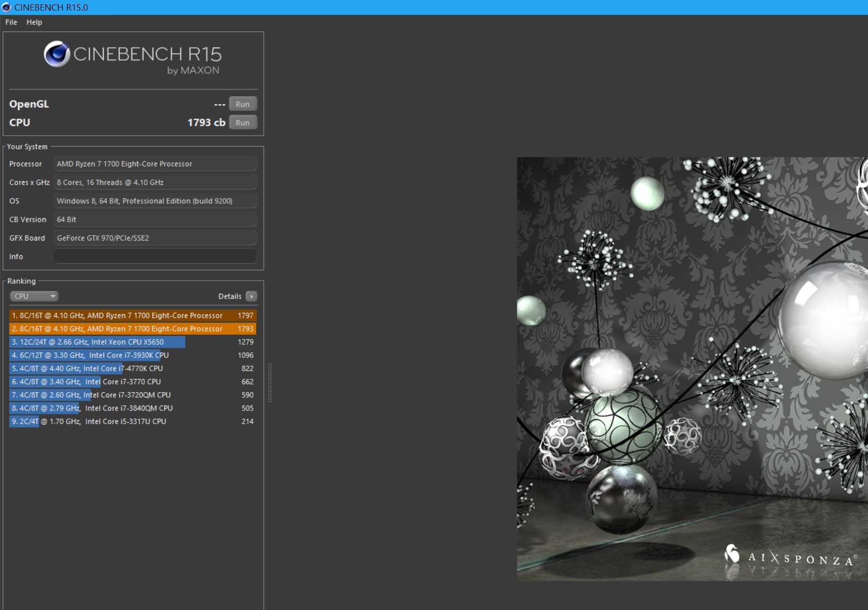This screenshot has width=868, height=610.
Task: Select ranking row Intel Core i7-3720QM
Action: 133,395
